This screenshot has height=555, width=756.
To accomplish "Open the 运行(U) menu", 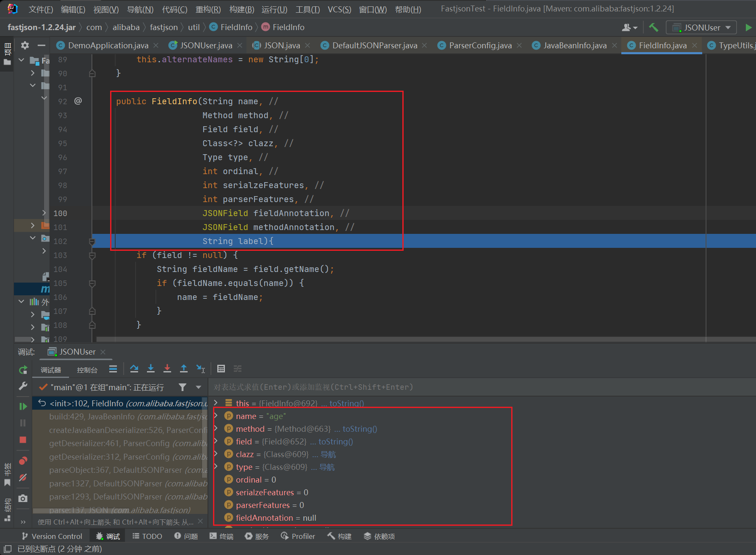I will (x=274, y=9).
